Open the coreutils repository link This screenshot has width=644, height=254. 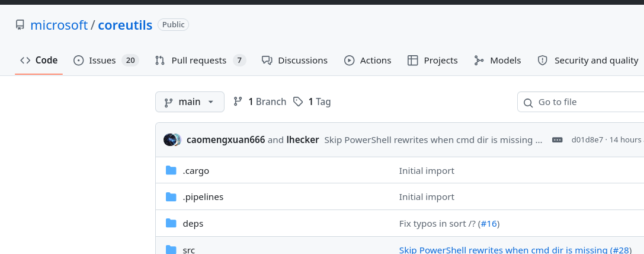pos(125,25)
